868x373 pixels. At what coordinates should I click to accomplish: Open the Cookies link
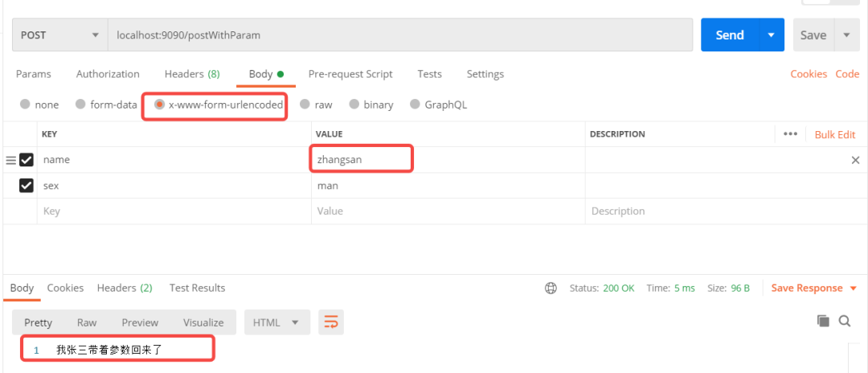click(x=809, y=74)
